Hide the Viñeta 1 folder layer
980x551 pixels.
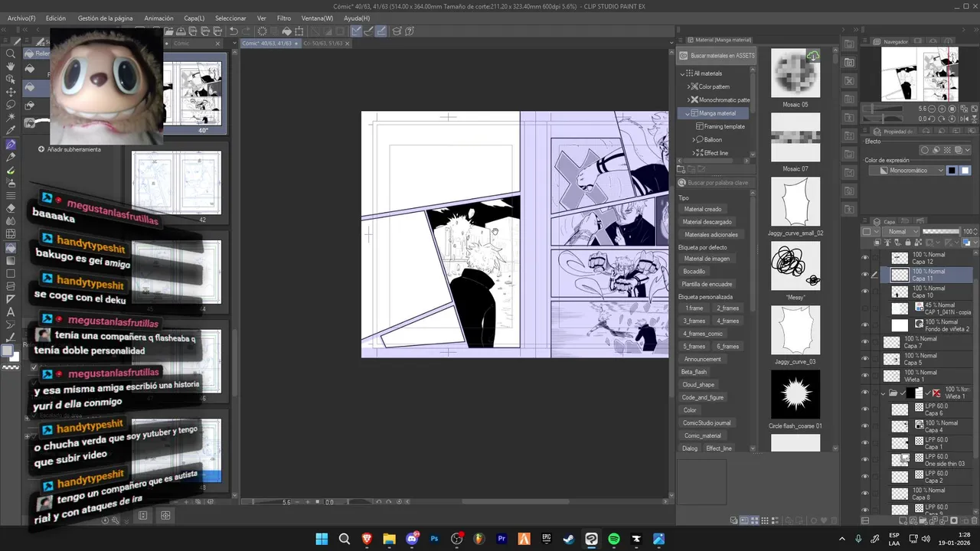pyautogui.click(x=865, y=393)
